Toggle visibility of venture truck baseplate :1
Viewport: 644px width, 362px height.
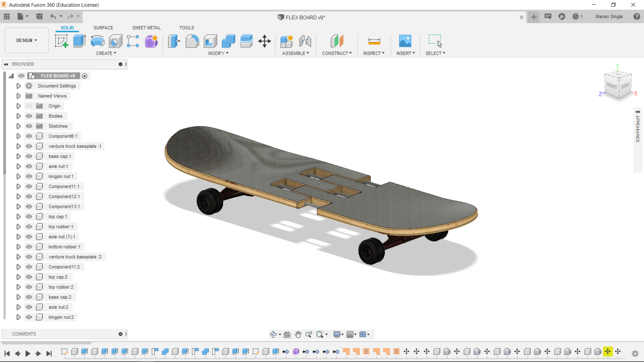[x=29, y=146]
